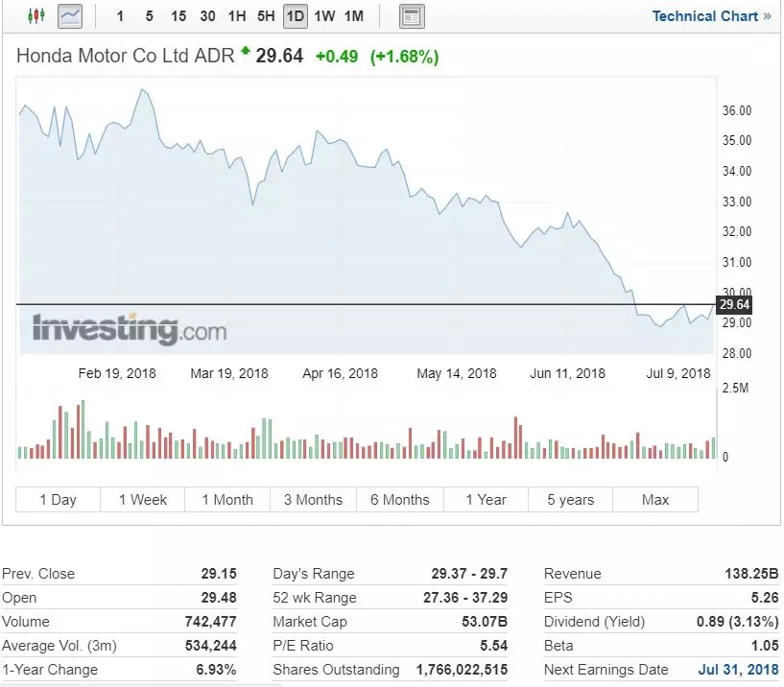Switch to 3 Months range
The width and height of the screenshot is (784, 687).
(x=314, y=500)
